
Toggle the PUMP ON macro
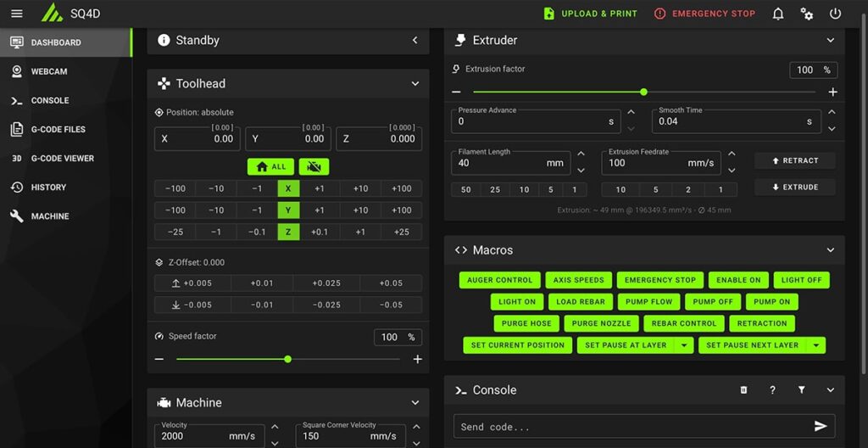[x=771, y=301]
